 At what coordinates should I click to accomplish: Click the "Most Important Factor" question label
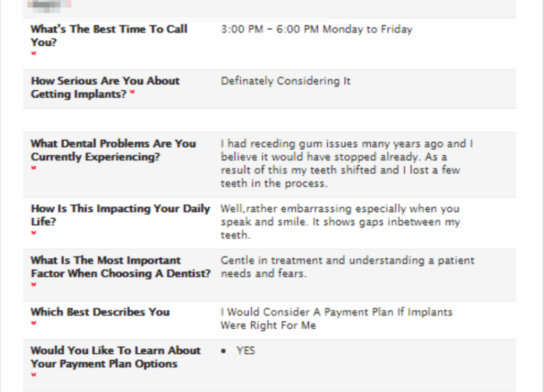[x=120, y=267]
